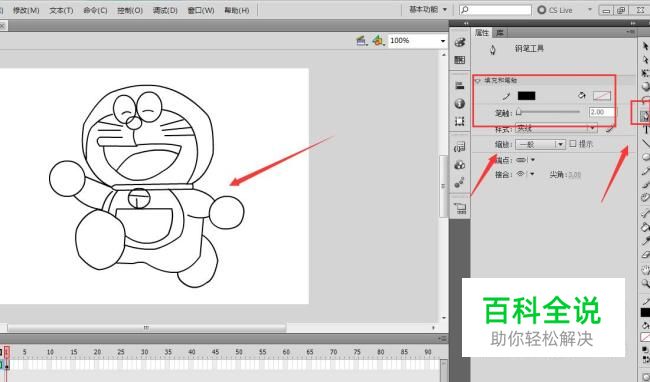The height and width of the screenshot is (382, 650).
Task: Select the 3D Rotation tool
Action: point(645,86)
